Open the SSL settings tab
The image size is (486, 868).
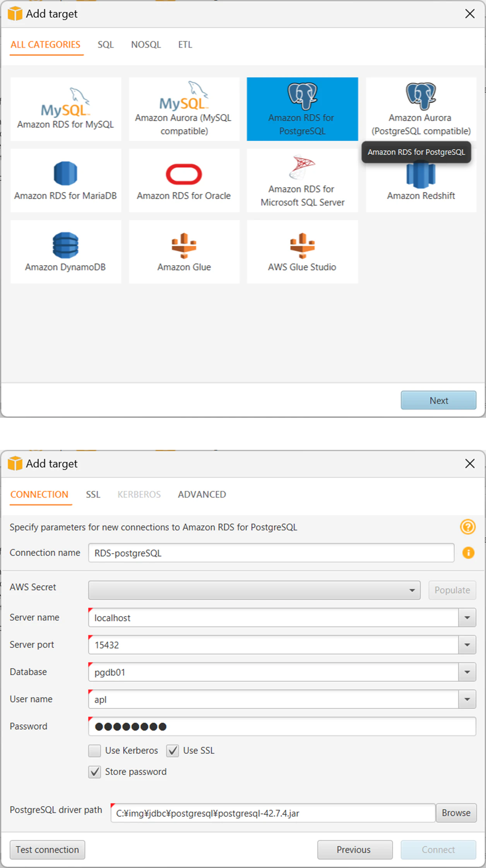pyautogui.click(x=93, y=495)
